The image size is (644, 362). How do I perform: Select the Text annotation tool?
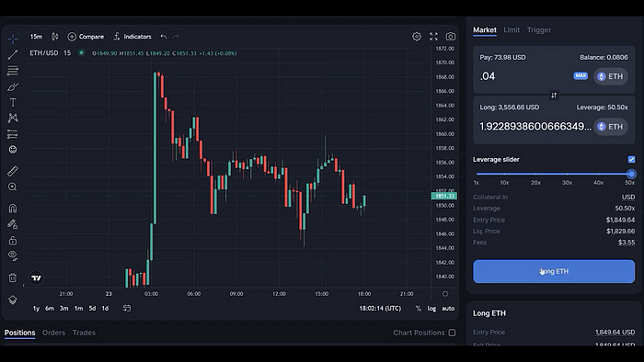point(13,102)
